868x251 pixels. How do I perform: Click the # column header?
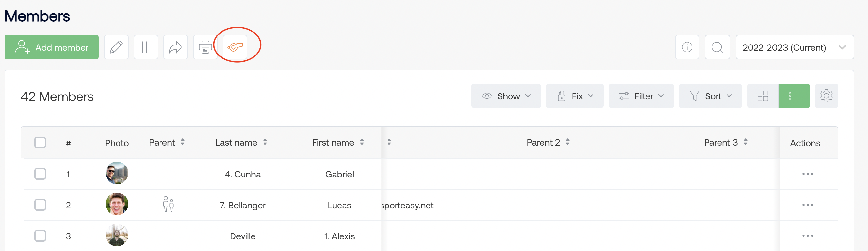point(68,143)
